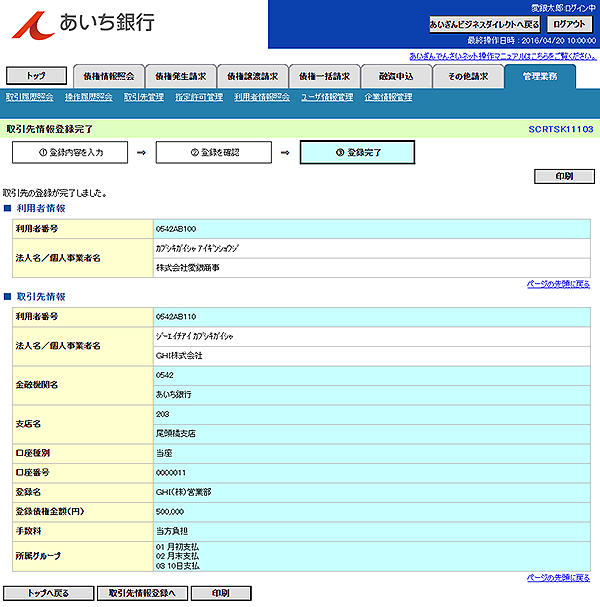Click 印刷 button under the step indicator
Screen dimensions: 600x607
point(564,177)
